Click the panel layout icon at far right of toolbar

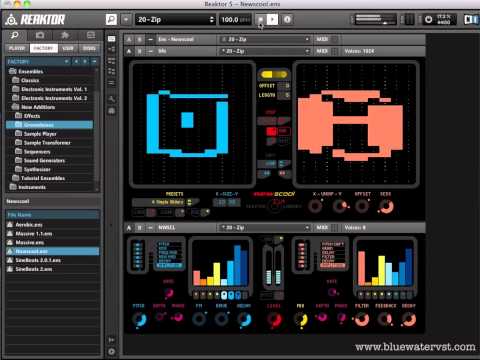click(471, 19)
